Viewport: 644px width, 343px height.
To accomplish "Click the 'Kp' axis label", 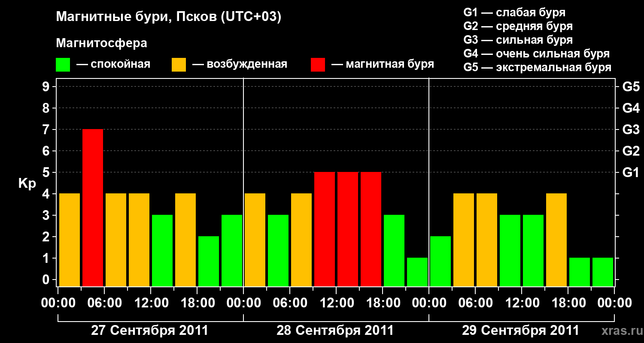I will (x=27, y=184).
